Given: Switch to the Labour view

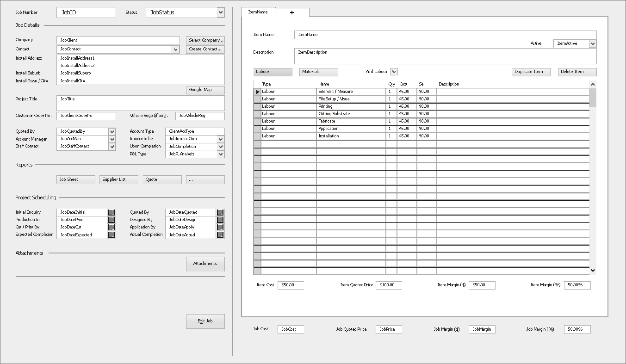Looking at the screenshot, I should [273, 72].
